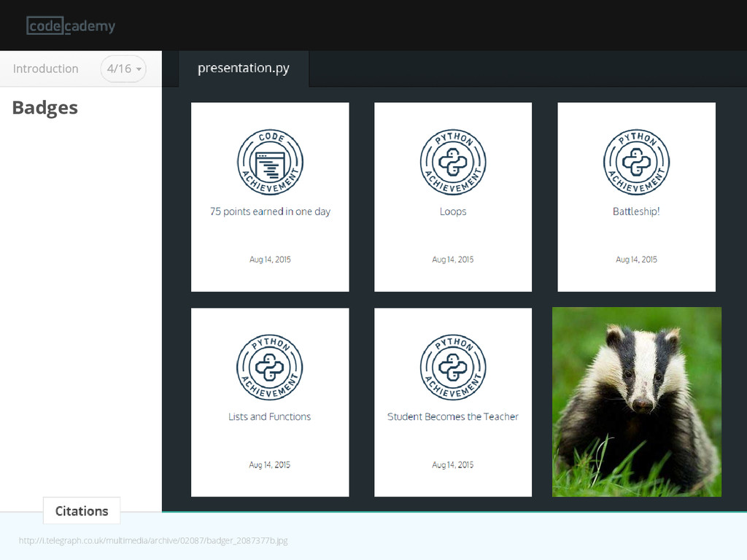Open the Citations tab
The width and height of the screenshot is (747, 560).
(82, 511)
